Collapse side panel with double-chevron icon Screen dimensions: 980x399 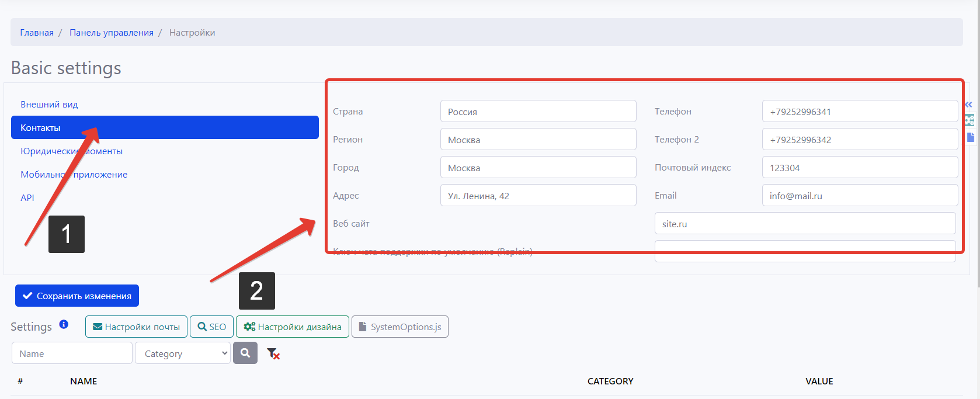point(968,105)
